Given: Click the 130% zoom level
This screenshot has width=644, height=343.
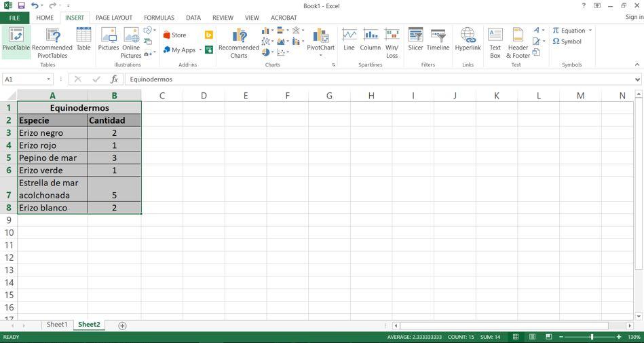Looking at the screenshot, I should pos(634,337).
